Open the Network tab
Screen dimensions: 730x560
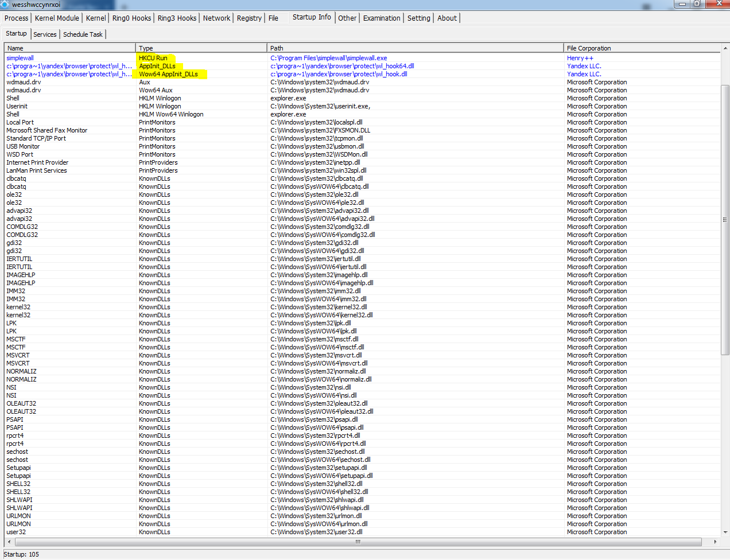coord(216,18)
